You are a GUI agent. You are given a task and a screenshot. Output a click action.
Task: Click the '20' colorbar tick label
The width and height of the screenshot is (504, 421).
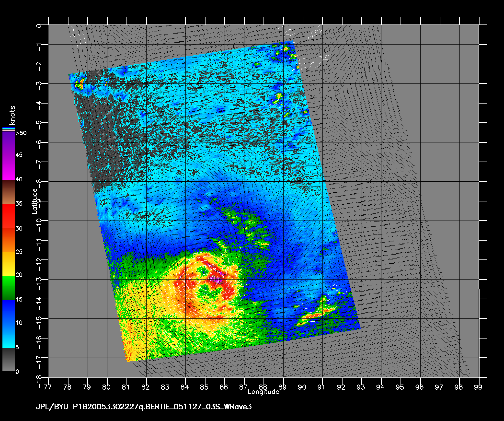click(x=19, y=275)
